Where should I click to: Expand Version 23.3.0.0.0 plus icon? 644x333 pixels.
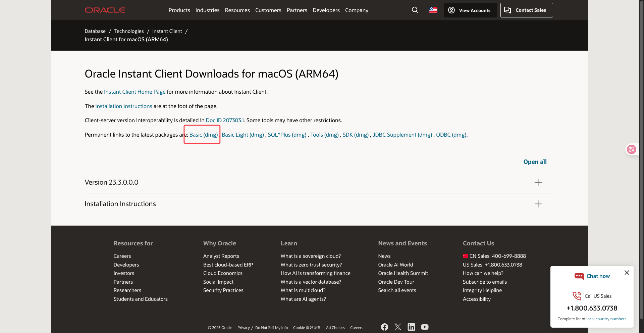538,183
